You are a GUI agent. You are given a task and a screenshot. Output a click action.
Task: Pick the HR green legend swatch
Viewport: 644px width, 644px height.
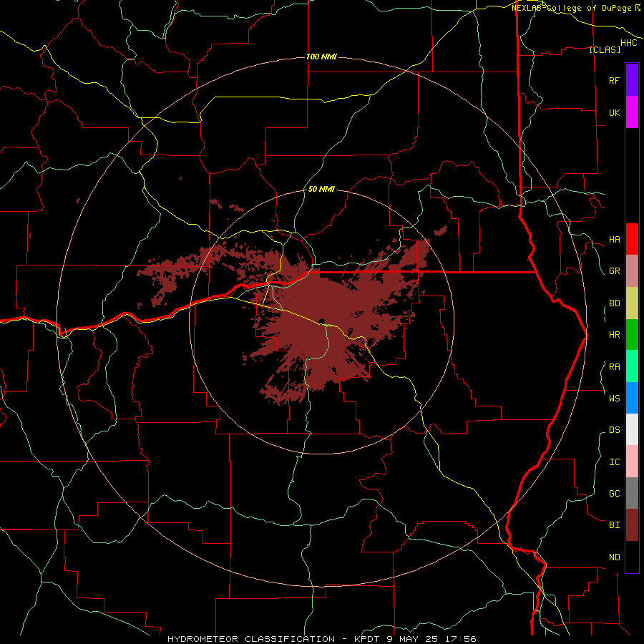pyautogui.click(x=632, y=335)
